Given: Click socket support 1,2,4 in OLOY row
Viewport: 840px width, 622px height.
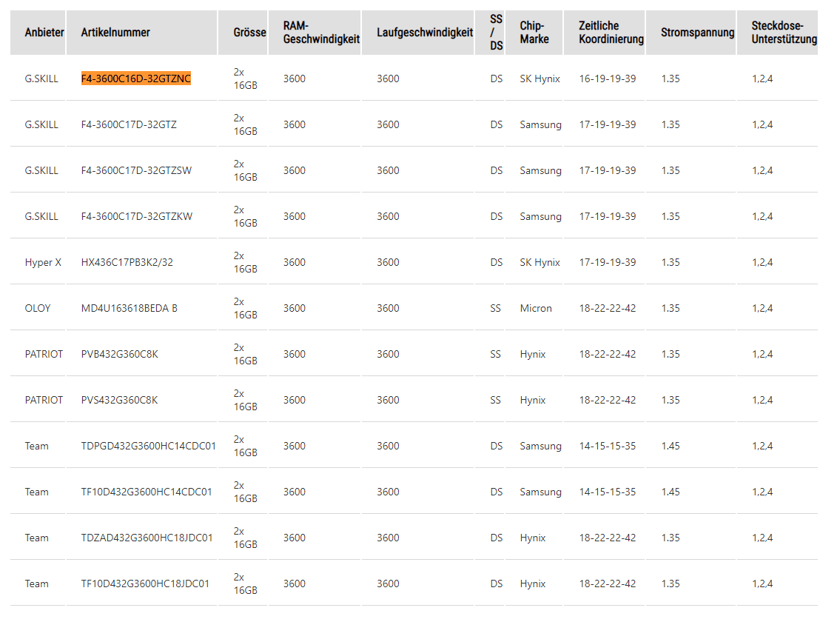Looking at the screenshot, I should click(x=762, y=309).
